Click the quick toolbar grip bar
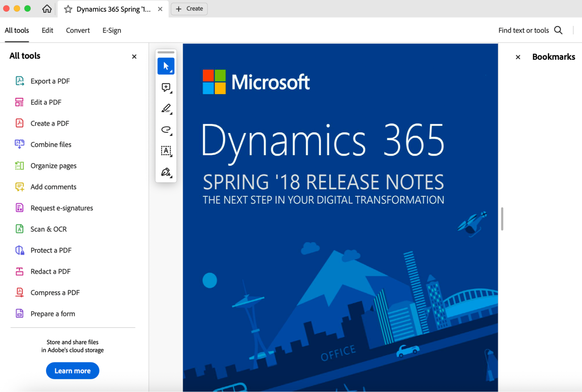 click(x=166, y=52)
